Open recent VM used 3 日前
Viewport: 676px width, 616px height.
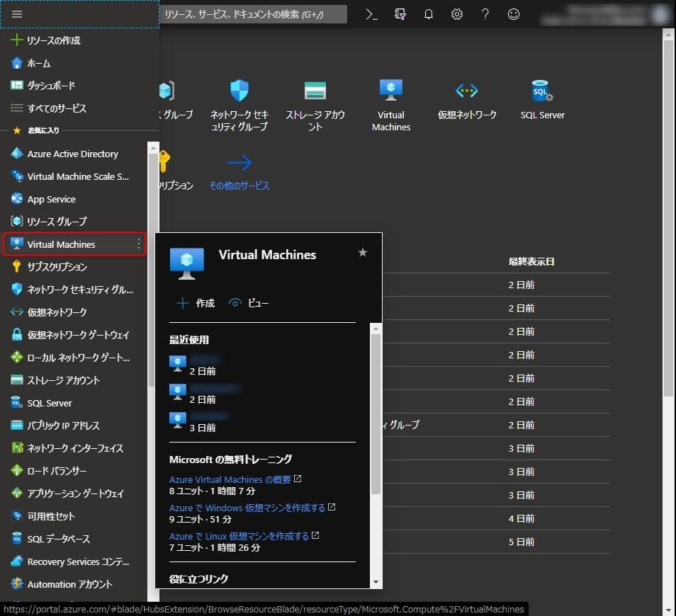198,422
